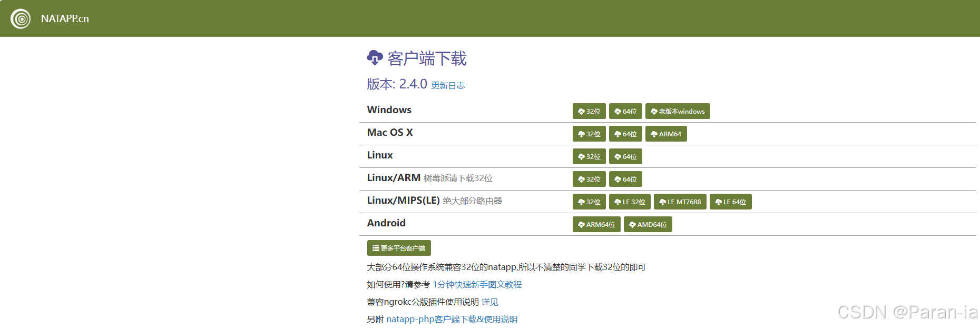Image resolution: width=980 pixels, height=329 pixels.
Task: Click the 客户端下载 heading
Action: (427, 58)
